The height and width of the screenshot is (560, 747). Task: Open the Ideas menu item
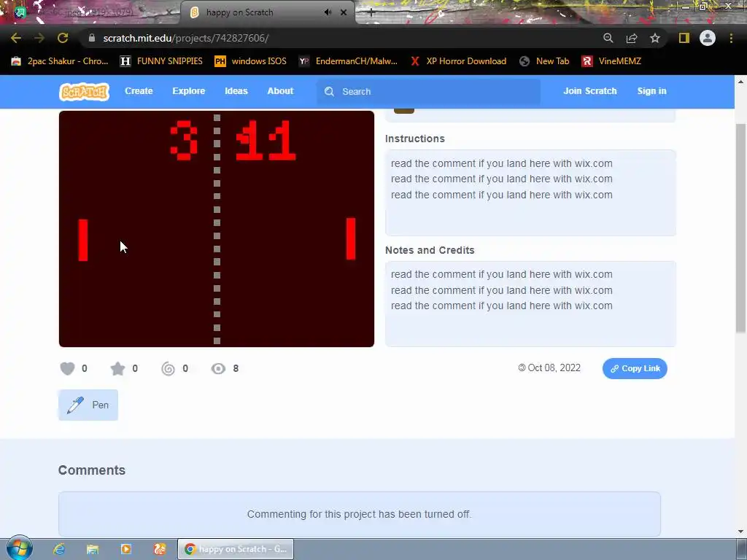tap(236, 91)
